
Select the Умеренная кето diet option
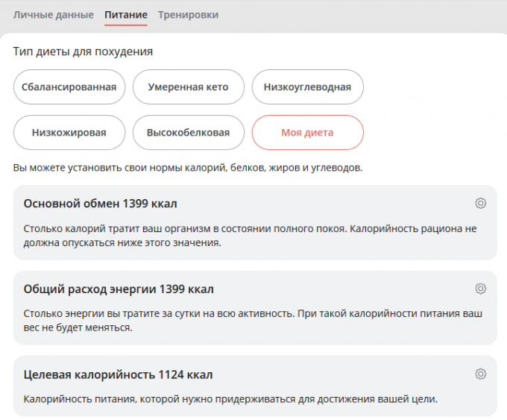[x=189, y=87]
